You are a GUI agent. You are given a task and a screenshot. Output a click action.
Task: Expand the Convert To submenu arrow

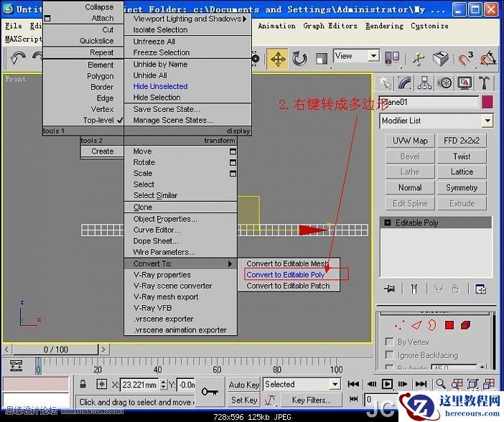tap(230, 264)
